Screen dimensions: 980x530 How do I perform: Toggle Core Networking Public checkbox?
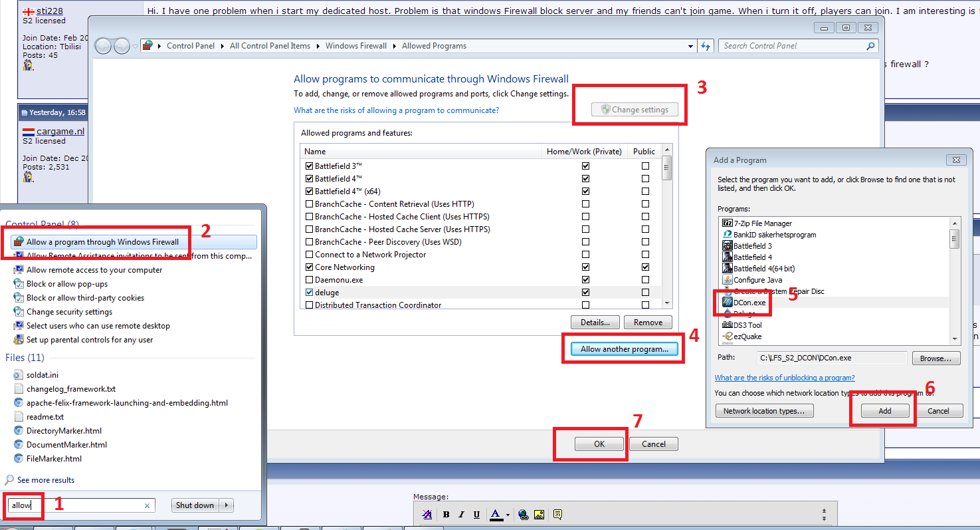click(x=645, y=267)
